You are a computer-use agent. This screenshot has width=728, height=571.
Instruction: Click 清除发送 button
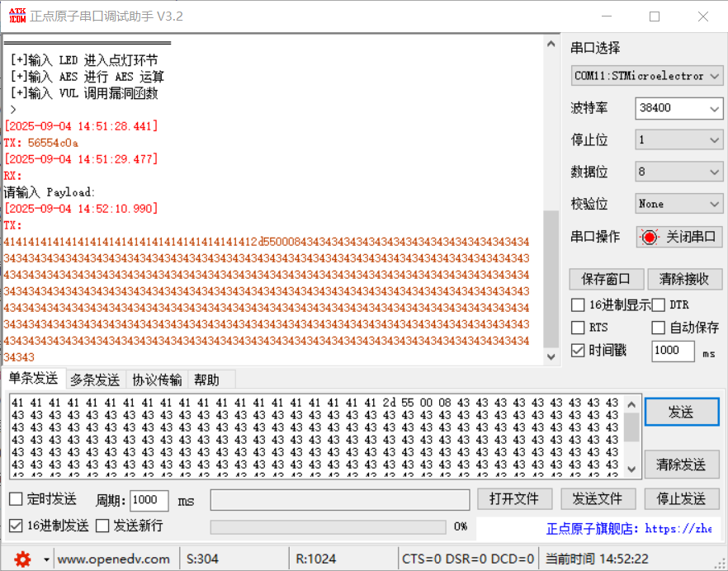682,465
